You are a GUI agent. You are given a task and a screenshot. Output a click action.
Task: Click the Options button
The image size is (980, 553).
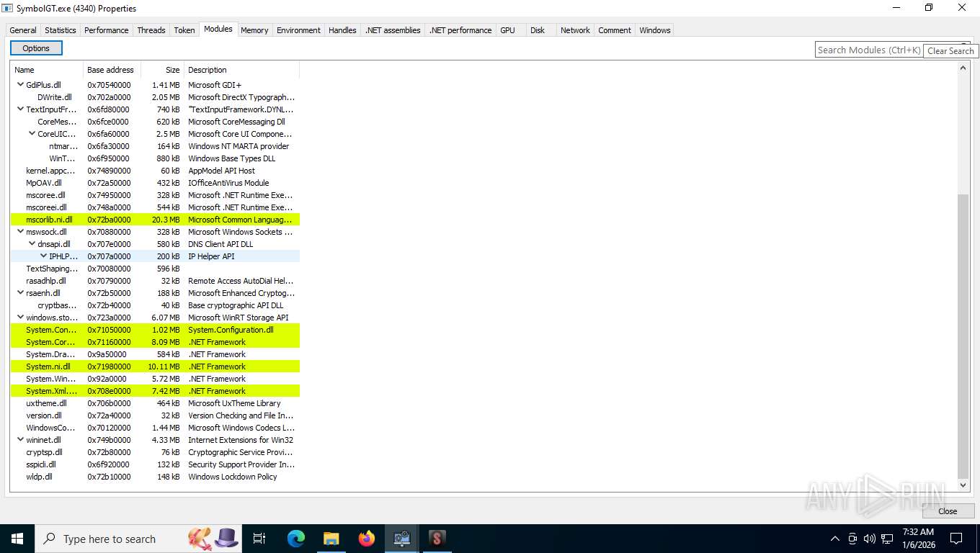pyautogui.click(x=36, y=48)
